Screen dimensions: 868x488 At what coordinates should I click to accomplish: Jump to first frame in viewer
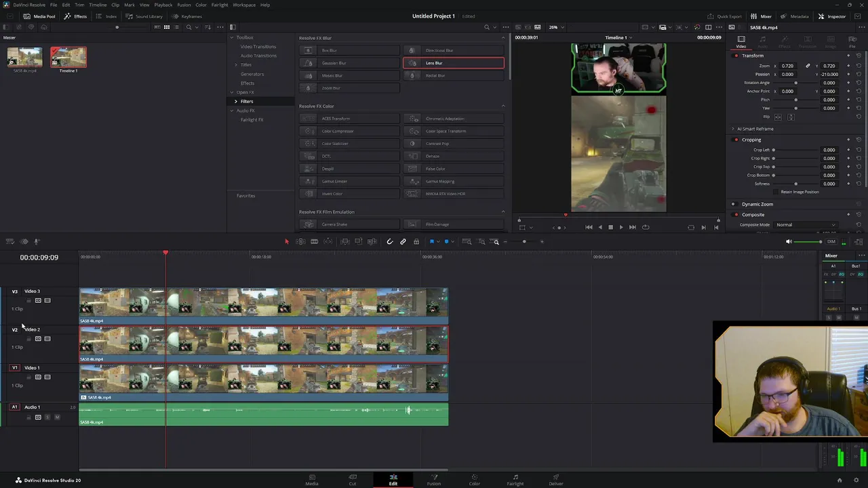coord(589,227)
